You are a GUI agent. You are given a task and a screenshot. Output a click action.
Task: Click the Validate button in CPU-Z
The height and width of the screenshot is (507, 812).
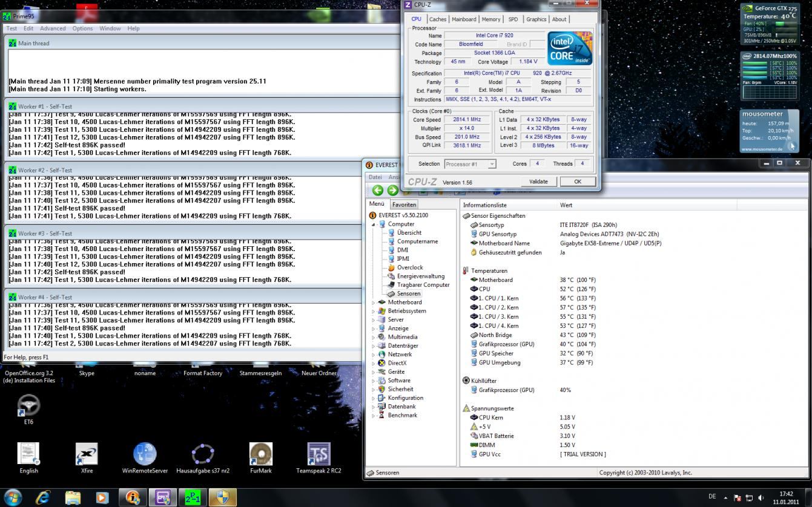pos(538,182)
